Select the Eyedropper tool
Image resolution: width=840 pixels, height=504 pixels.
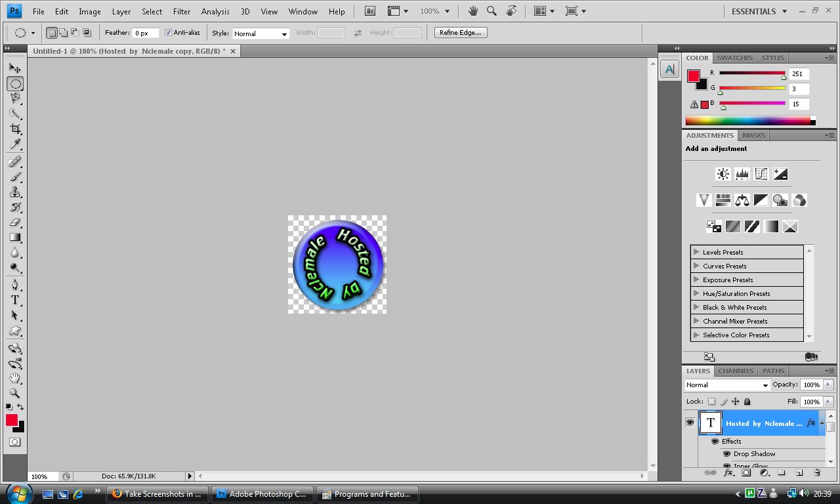click(15, 144)
